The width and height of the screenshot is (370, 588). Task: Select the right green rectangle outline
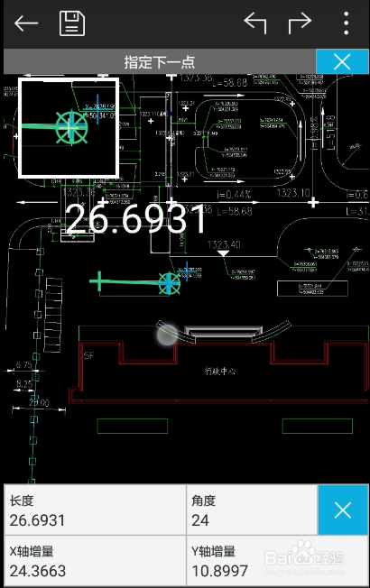tap(318, 426)
